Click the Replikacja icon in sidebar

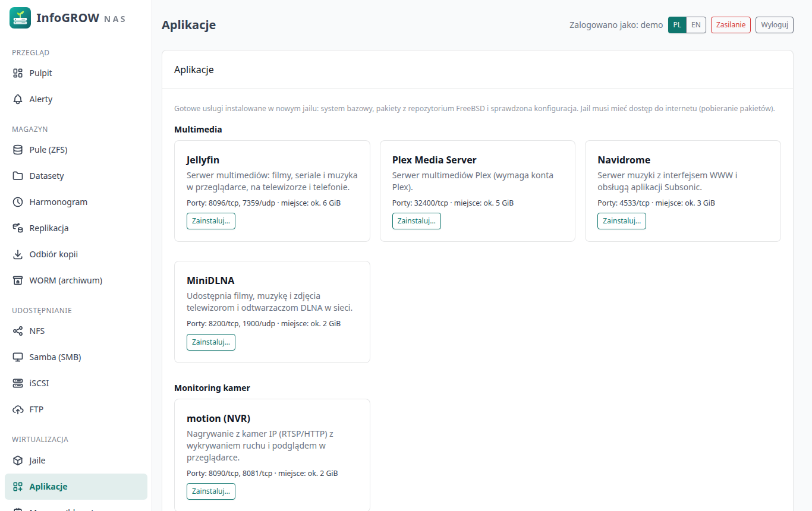[x=18, y=228]
